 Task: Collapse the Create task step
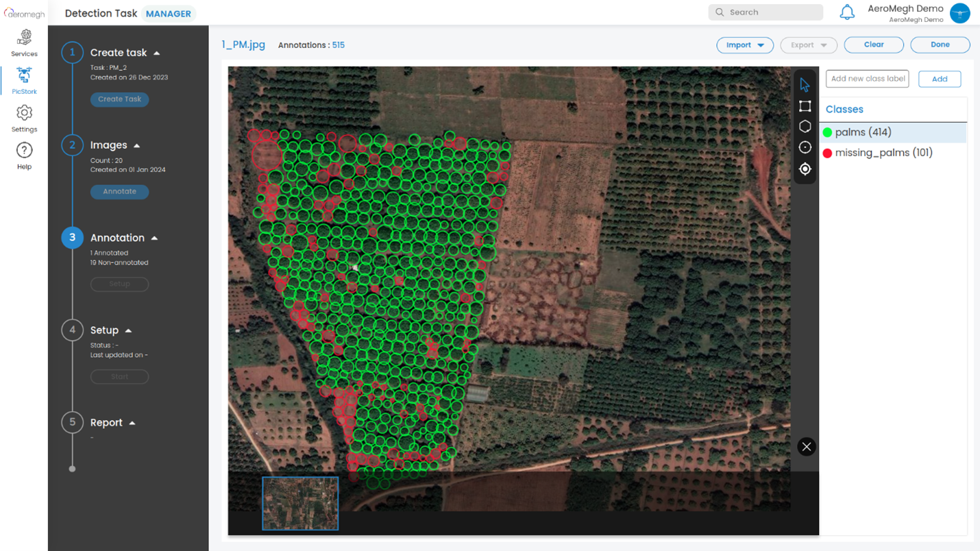pyautogui.click(x=157, y=53)
